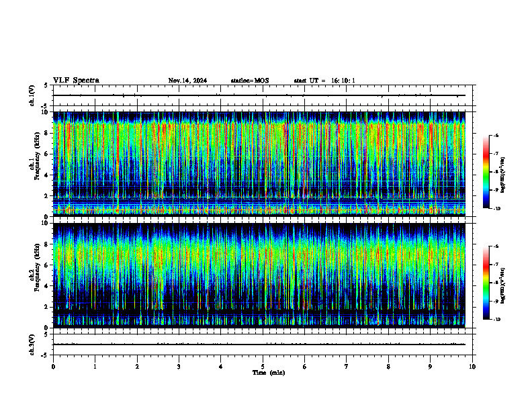
Task: Click the ch.1 "Frequency (kHz)" axis label
Action: [36, 156]
